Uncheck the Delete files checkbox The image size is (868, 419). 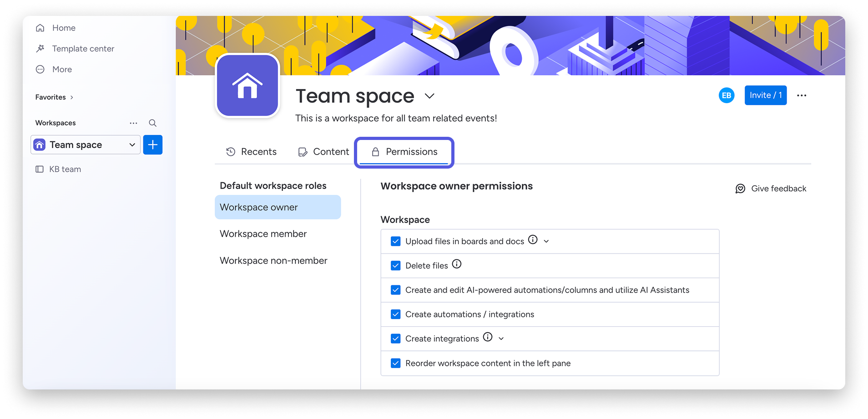click(396, 266)
